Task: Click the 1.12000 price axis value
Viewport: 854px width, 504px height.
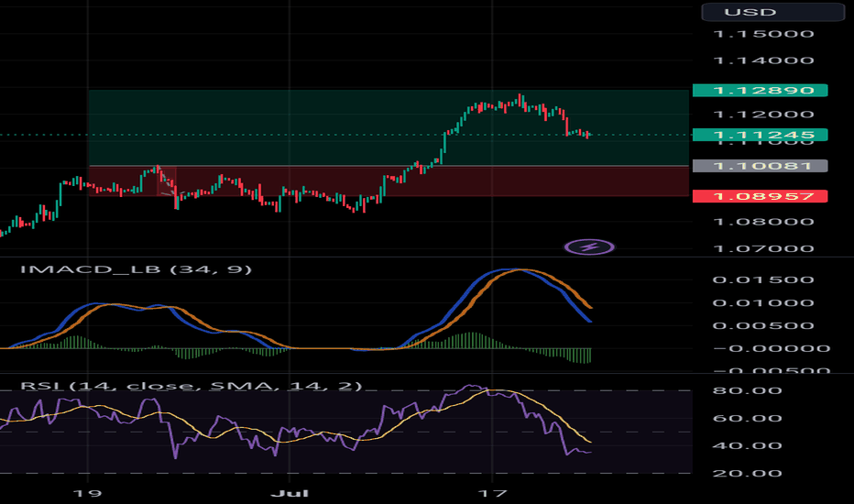Action: [763, 115]
